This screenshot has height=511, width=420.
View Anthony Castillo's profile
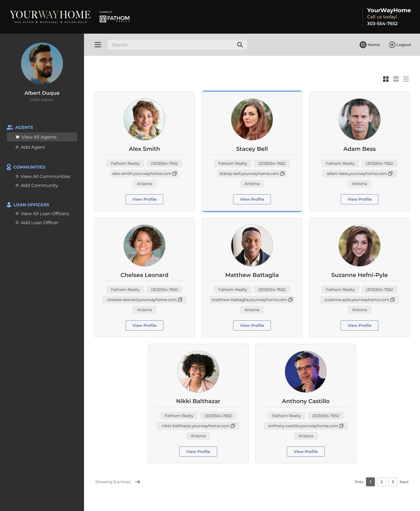coord(306,452)
